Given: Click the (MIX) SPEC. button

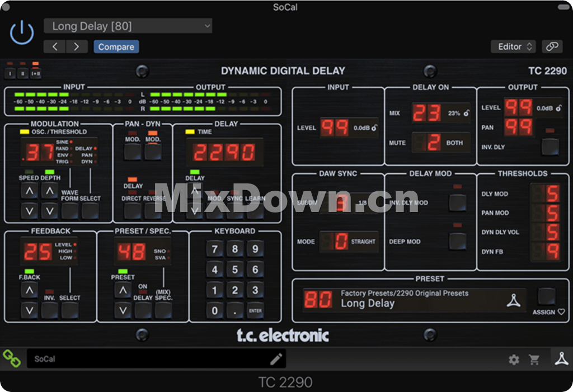Looking at the screenshot, I should 163,310.
